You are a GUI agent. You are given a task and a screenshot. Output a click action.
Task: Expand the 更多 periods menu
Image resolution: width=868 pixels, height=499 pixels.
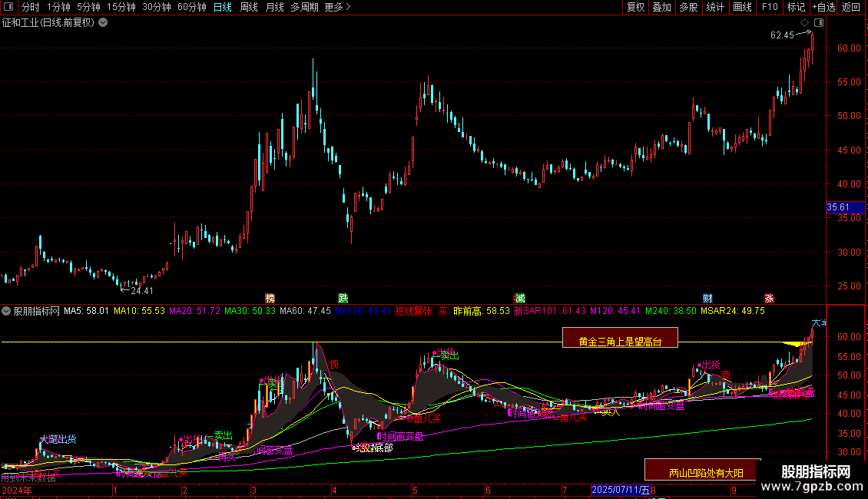tap(337, 7)
